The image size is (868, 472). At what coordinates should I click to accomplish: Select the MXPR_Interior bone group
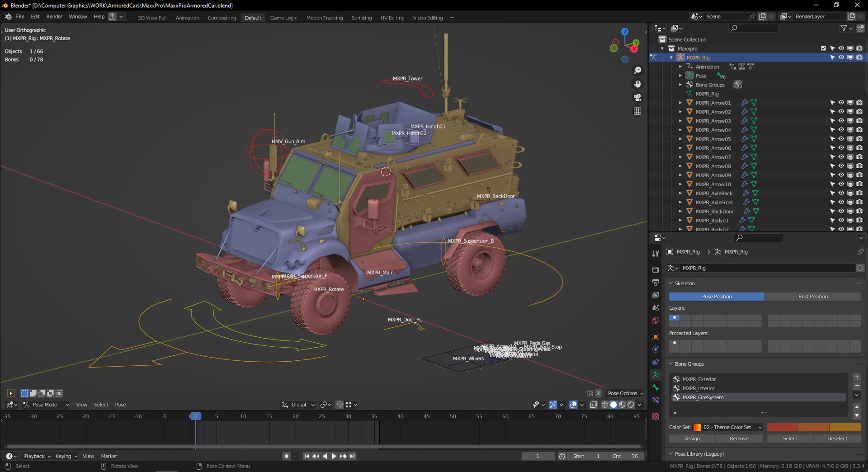(x=759, y=388)
